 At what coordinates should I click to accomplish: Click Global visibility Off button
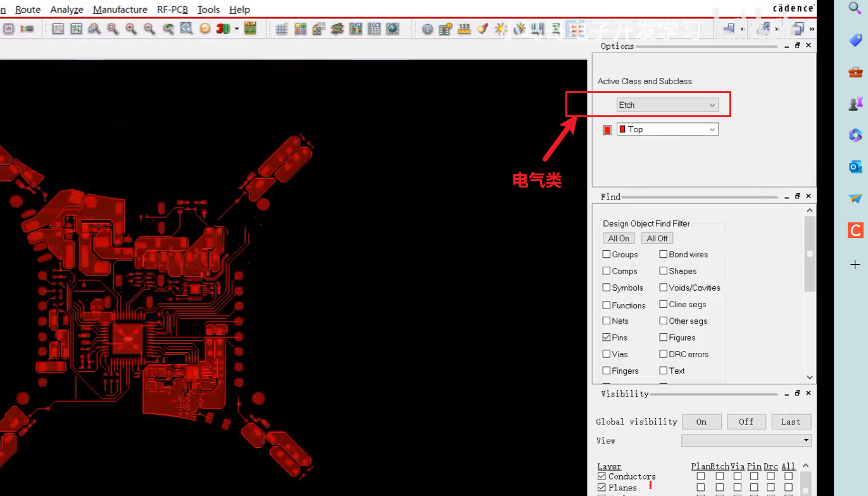(746, 422)
